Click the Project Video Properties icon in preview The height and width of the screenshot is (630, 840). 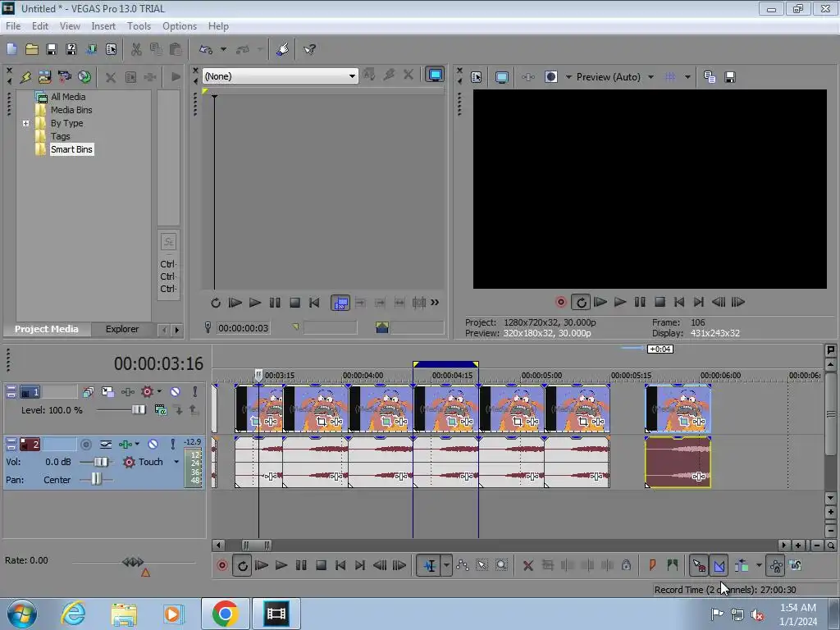coord(477,77)
